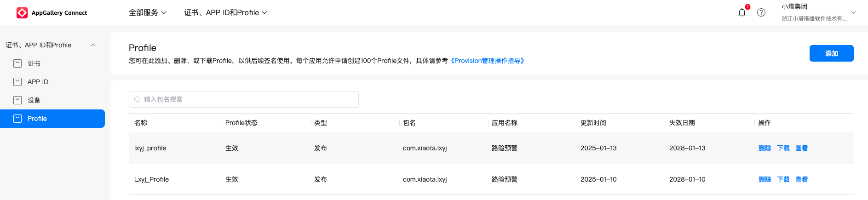Image resolution: width=868 pixels, height=200 pixels.
Task: Open the 全部服务 dropdown
Action: [147, 12]
